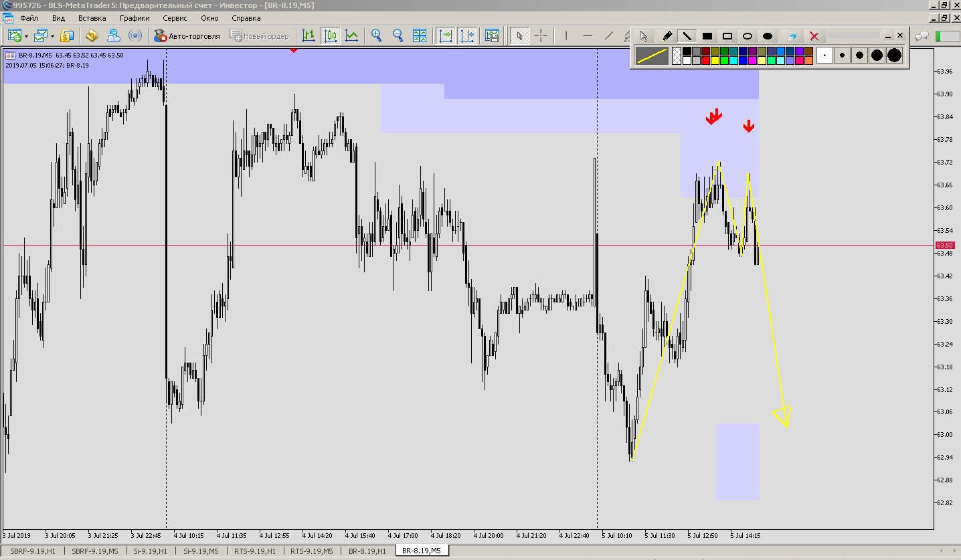Viewport: 961px width, 560px height.
Task: Click the green connection status indicator
Action: coord(946,36)
